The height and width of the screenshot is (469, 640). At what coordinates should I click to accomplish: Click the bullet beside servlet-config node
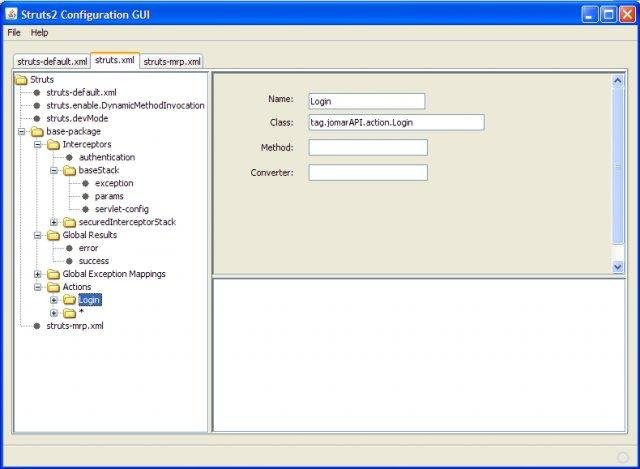pos(85,209)
